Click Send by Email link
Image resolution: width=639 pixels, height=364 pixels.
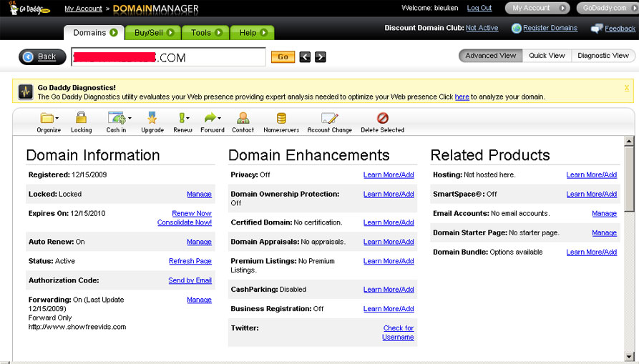[x=190, y=280]
